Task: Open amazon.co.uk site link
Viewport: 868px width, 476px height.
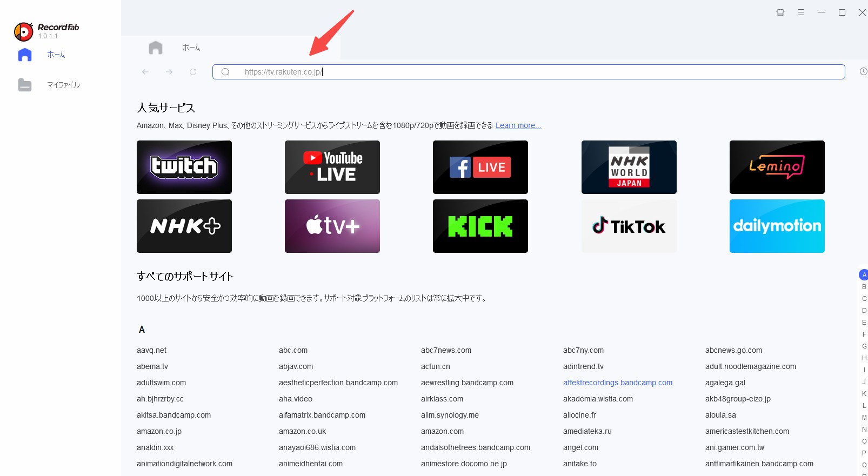Action: point(302,431)
